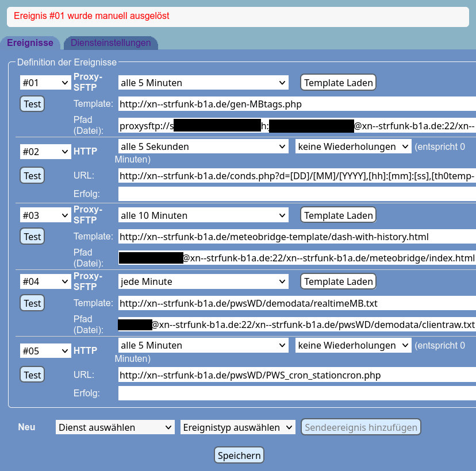The image size is (476, 471).
Task: Click the dash-with-history.html template field
Action: [x=297, y=237]
